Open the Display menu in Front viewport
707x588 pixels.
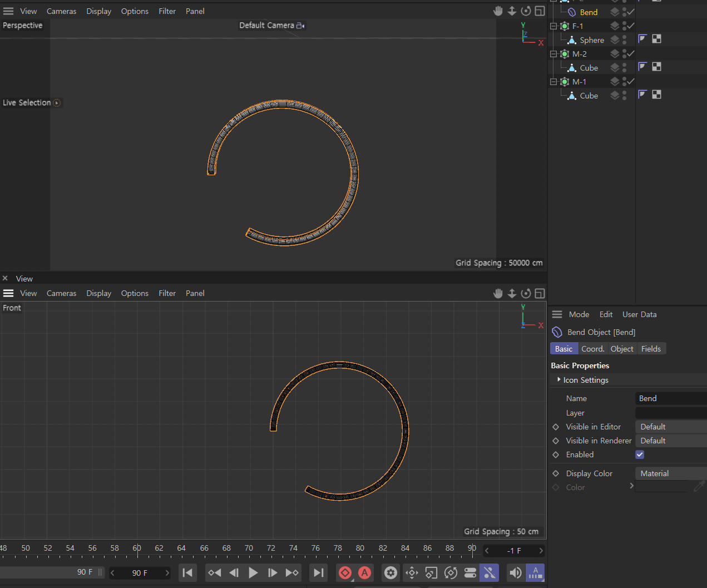pos(98,293)
